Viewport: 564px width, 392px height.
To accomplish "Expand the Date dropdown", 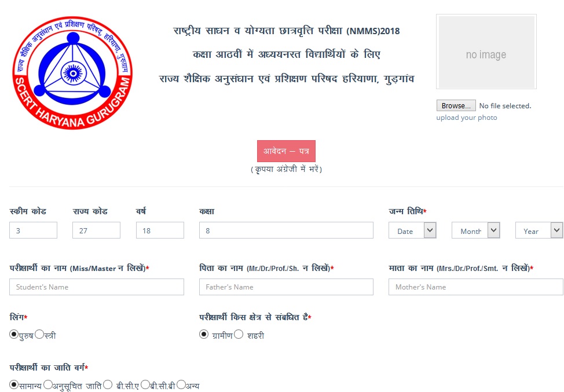I will tap(412, 230).
